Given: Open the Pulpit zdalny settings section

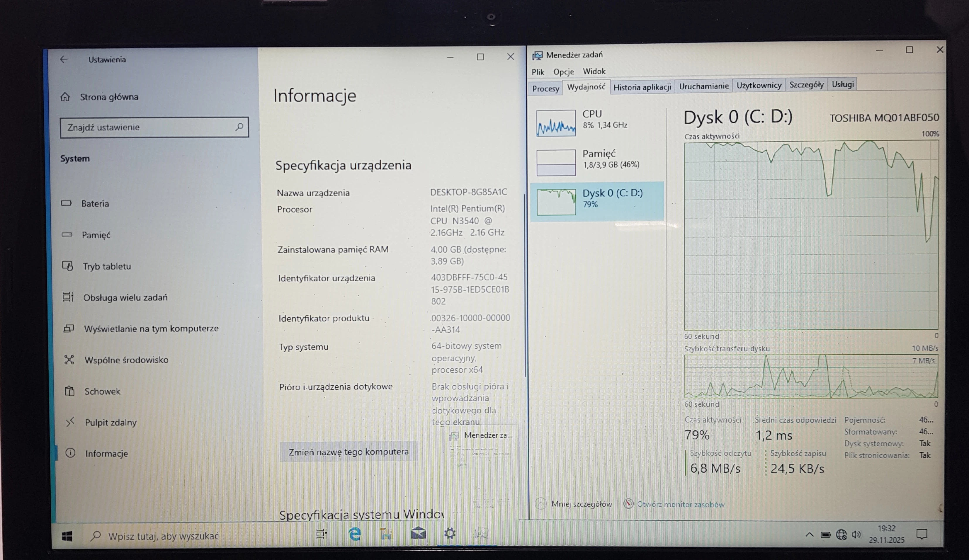Looking at the screenshot, I should [x=109, y=422].
